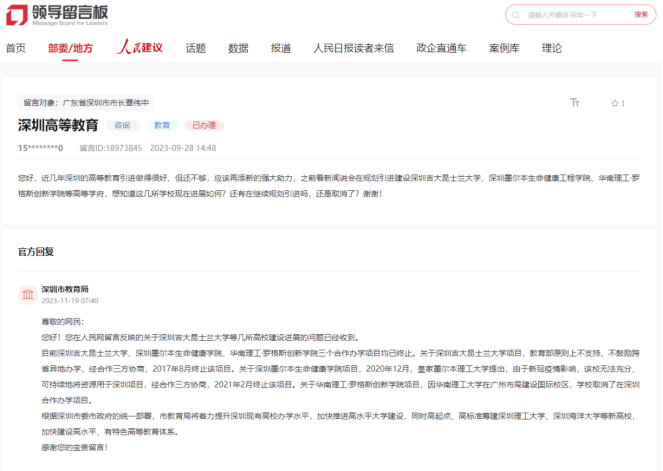Click the 深圳市教育局 avatar icon
Image resolution: width=663 pixels, height=471 pixels.
pos(27,293)
